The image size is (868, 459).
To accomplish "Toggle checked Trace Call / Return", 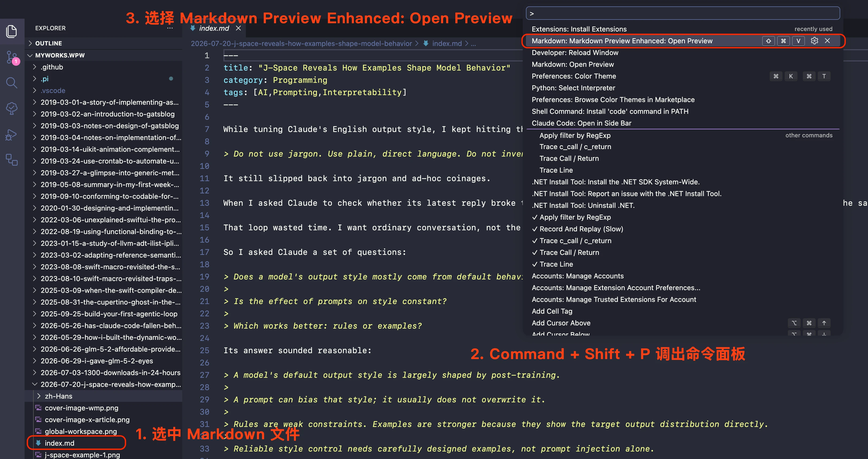I will point(683,252).
